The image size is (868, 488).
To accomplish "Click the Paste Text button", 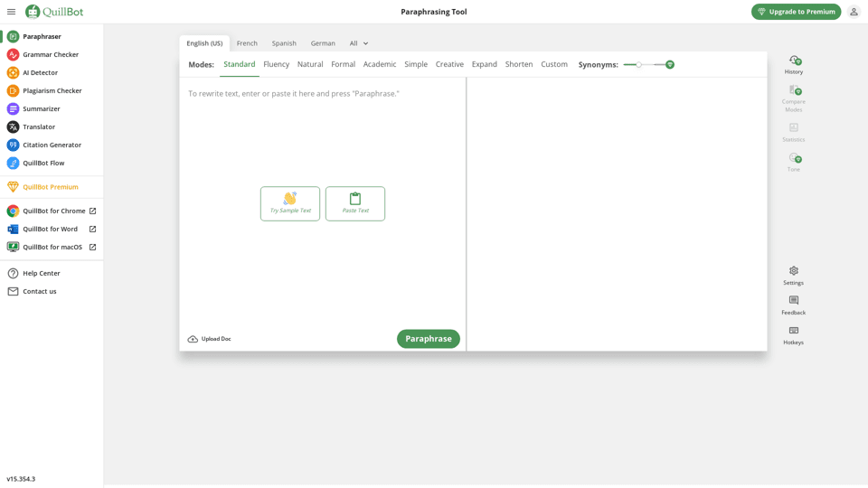I will tap(355, 203).
